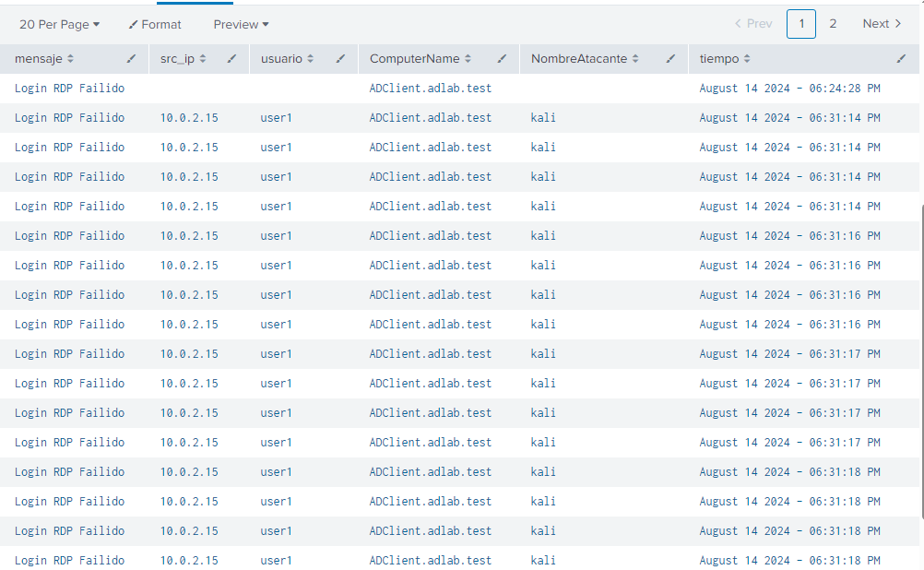924x570 pixels.
Task: Click the pencil icon in mensaje column header
Action: coord(132,59)
